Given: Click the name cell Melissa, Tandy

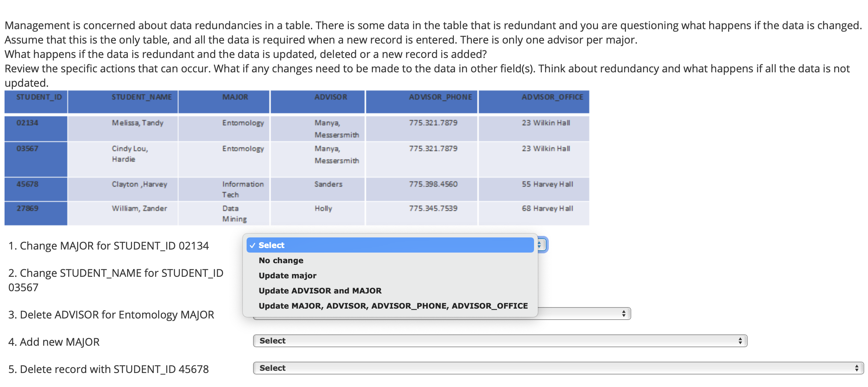Looking at the screenshot, I should [123, 128].
